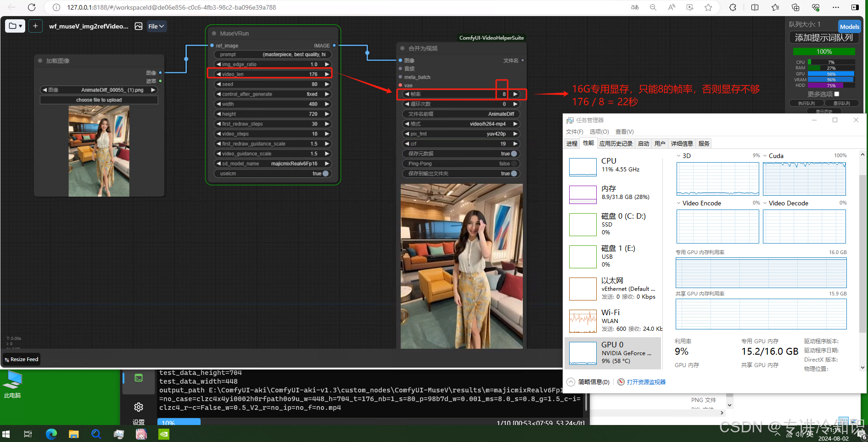Toggle the Ping-Pong switch
This screenshot has width=868, height=442.
point(514,164)
